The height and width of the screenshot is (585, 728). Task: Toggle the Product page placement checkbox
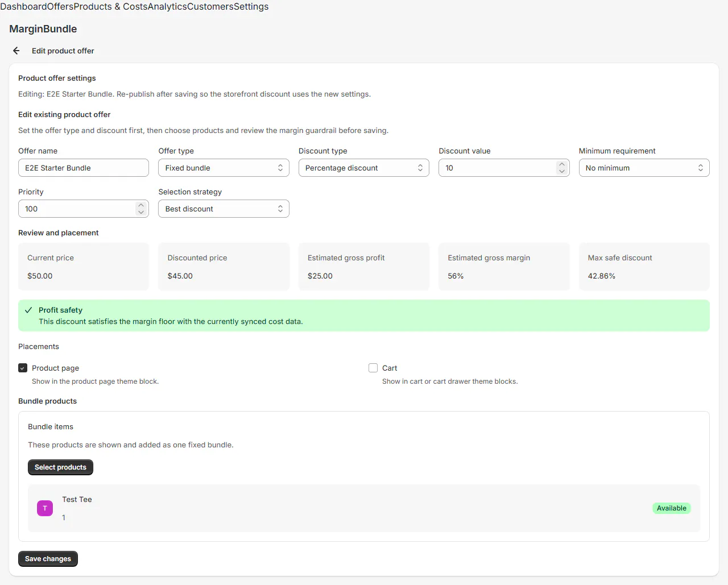tap(23, 368)
